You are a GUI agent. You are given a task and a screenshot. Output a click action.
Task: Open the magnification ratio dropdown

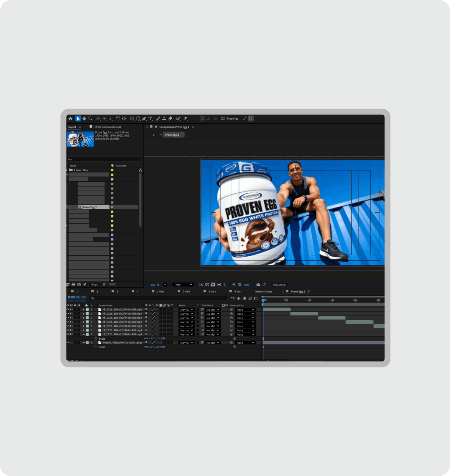pyautogui.click(x=165, y=285)
